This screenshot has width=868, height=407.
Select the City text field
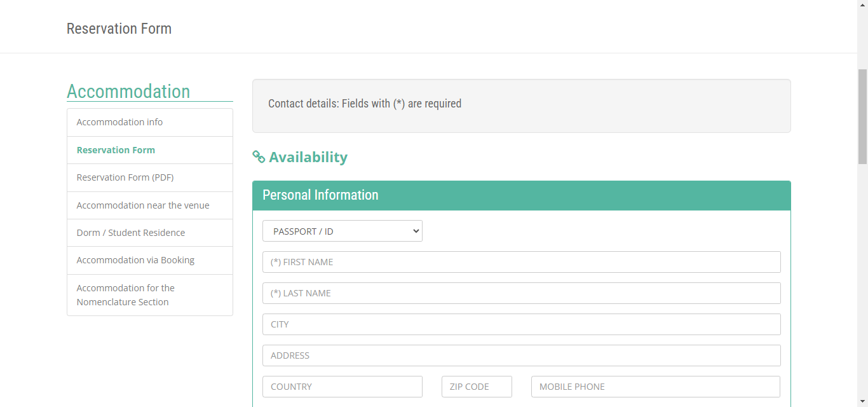click(x=521, y=324)
